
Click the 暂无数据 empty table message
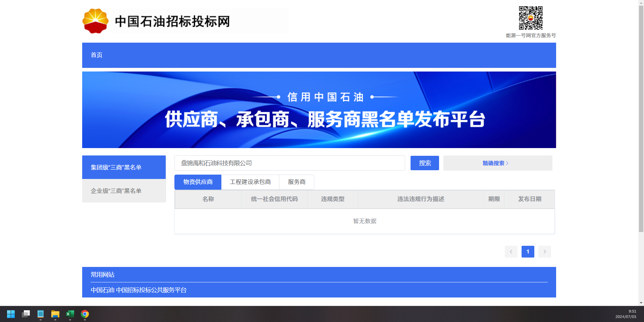pos(365,221)
